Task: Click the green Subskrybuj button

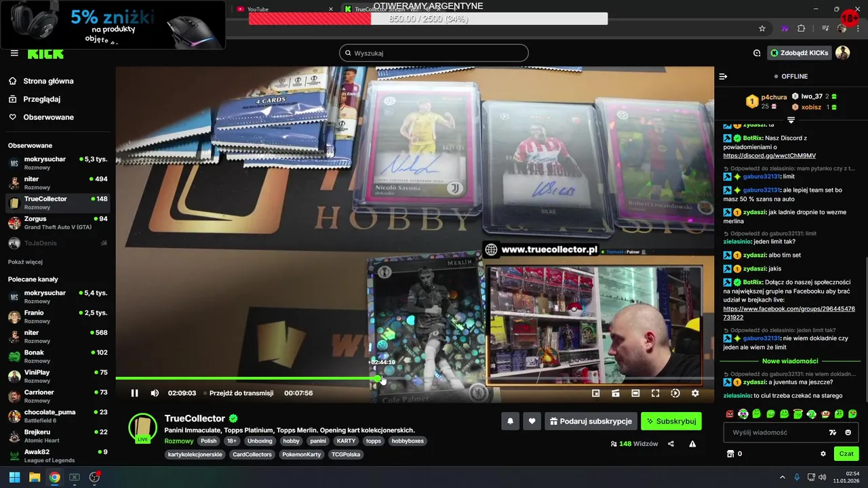Action: (671, 421)
